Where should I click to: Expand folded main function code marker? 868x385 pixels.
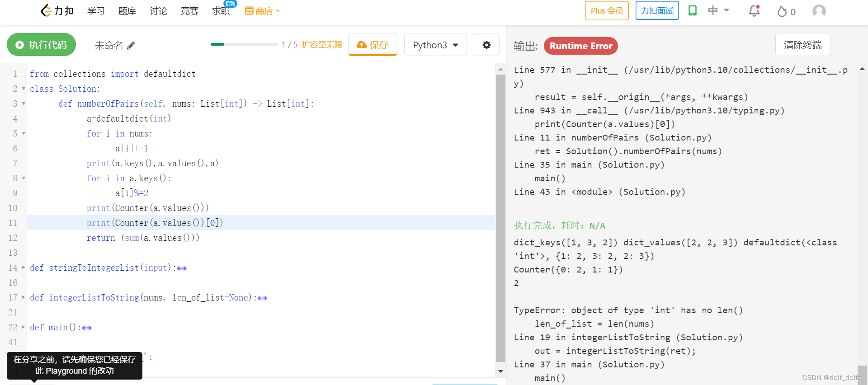[87, 328]
